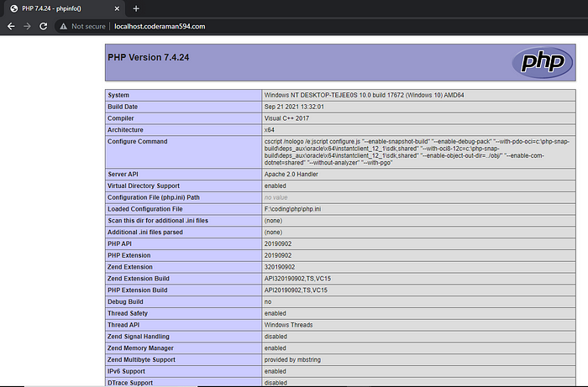Click the Loaded Configuration File label
Image resolution: width=588 pixels, height=387 pixels.
pyautogui.click(x=145, y=209)
